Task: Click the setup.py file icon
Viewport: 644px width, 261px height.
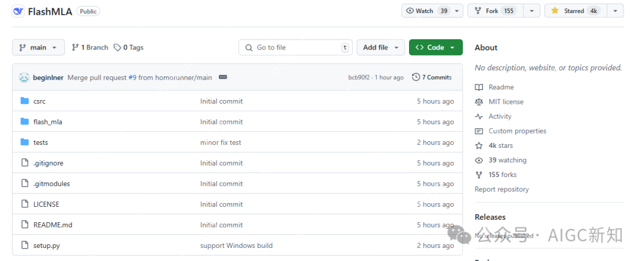Action: tap(24, 246)
